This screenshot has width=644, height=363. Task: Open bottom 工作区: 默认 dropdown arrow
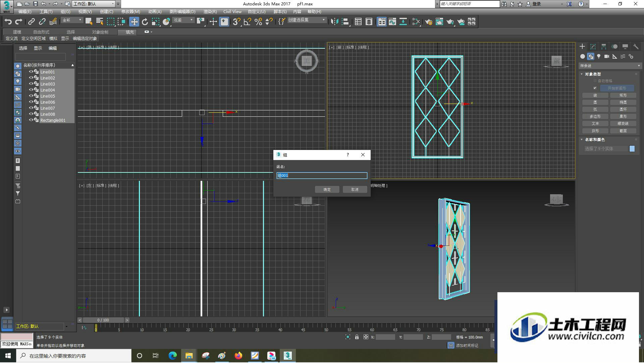pyautogui.click(x=66, y=326)
